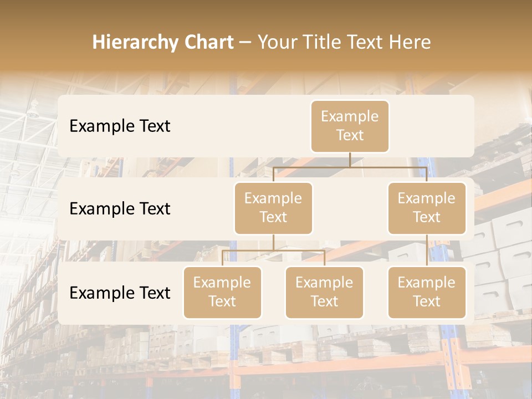Click the middle row band between the two boxes
532x399 pixels.
(350, 209)
